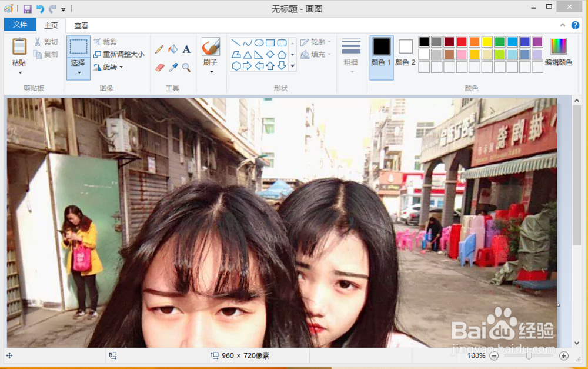Image resolution: width=588 pixels, height=369 pixels.
Task: Select the Pencil tool
Action: click(x=159, y=49)
